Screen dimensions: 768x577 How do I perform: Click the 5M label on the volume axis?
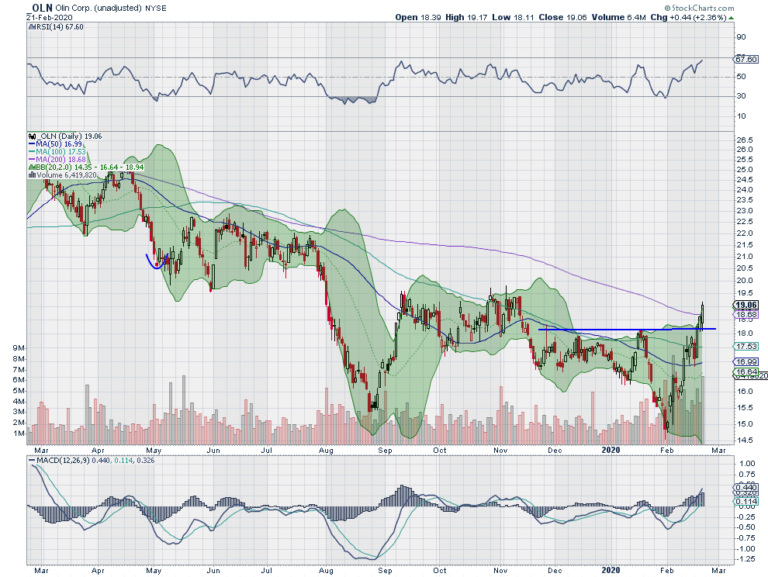pos(18,391)
